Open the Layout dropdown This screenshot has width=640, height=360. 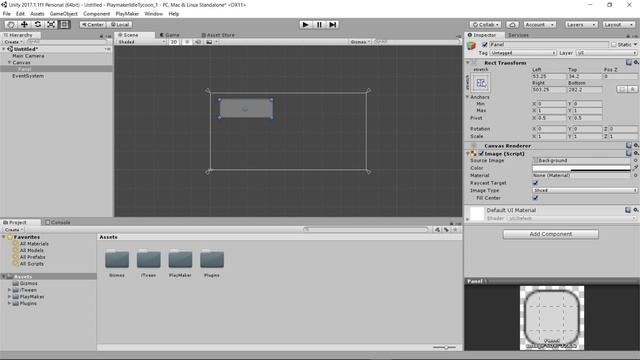[x=618, y=24]
